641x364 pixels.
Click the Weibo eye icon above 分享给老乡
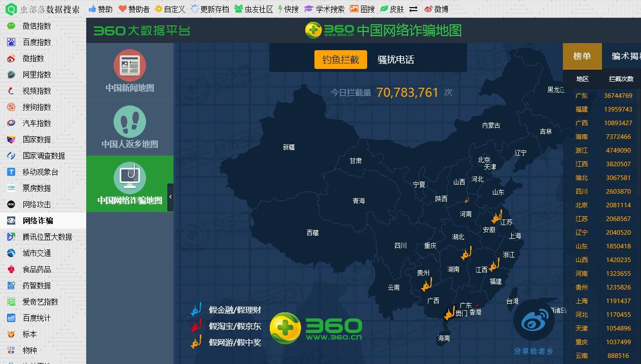click(x=533, y=320)
